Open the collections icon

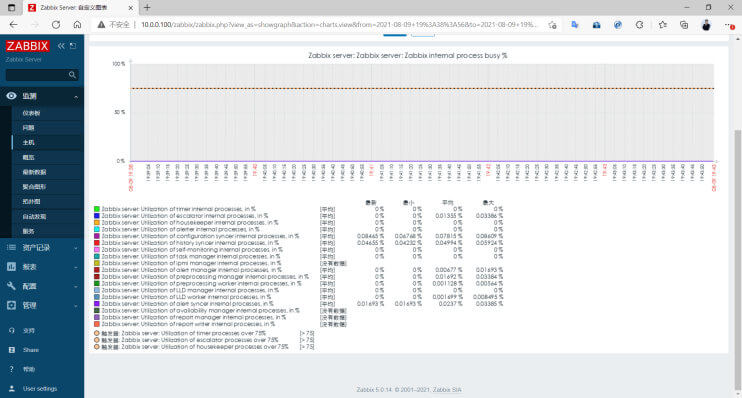684,25
